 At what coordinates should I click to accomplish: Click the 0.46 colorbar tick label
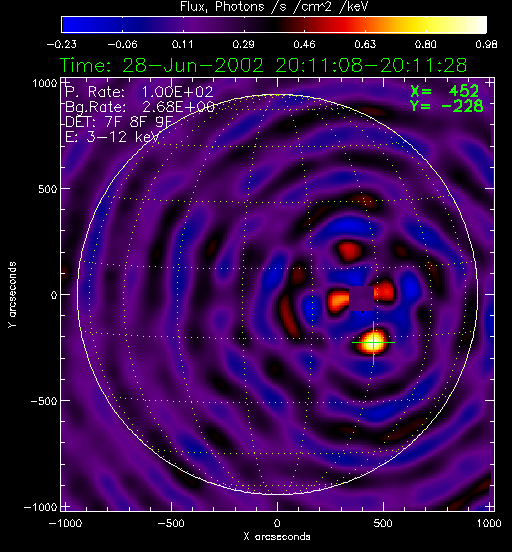click(304, 45)
